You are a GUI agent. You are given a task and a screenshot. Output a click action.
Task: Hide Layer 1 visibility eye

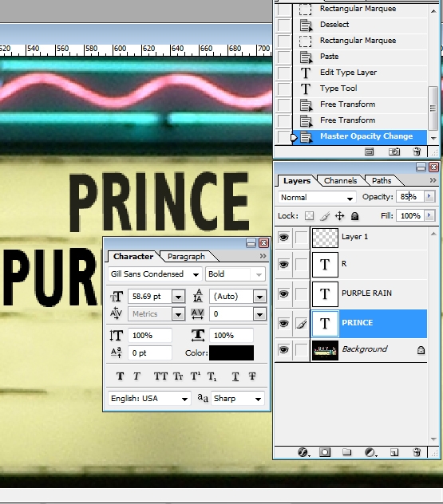283,237
